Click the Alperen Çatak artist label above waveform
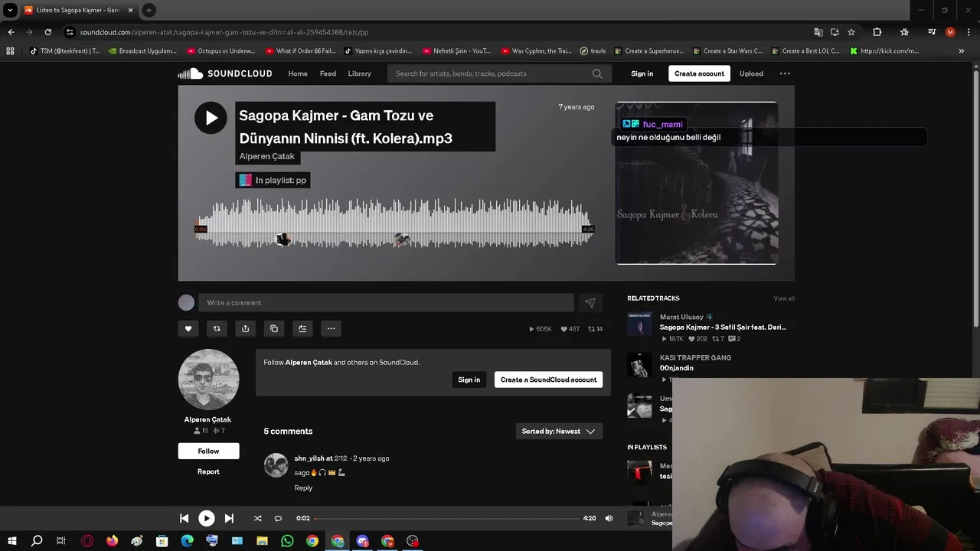The height and width of the screenshot is (551, 980). pyautogui.click(x=266, y=156)
